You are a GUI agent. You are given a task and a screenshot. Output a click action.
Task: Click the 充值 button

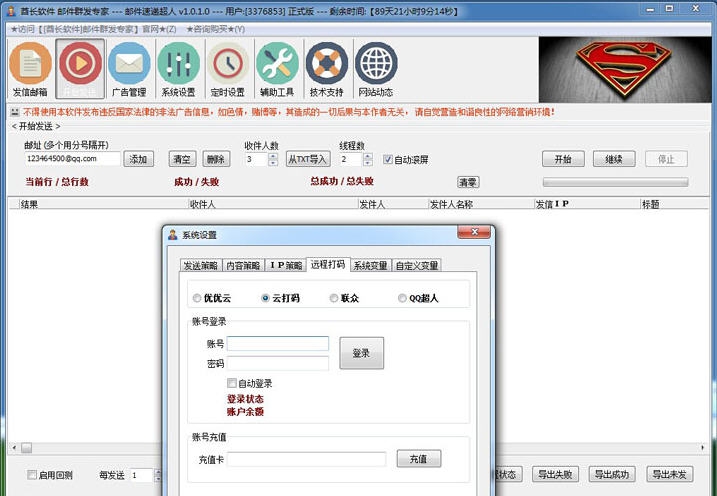419,459
